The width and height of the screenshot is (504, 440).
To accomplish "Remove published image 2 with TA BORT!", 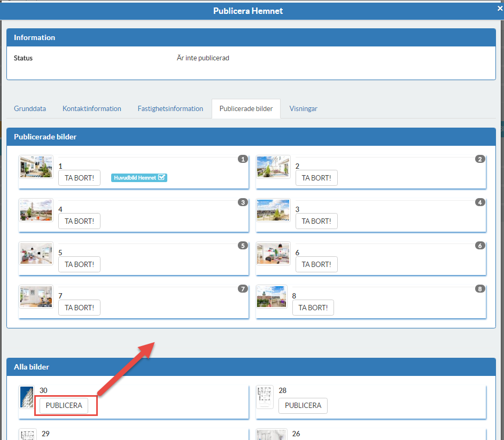I will click(316, 178).
